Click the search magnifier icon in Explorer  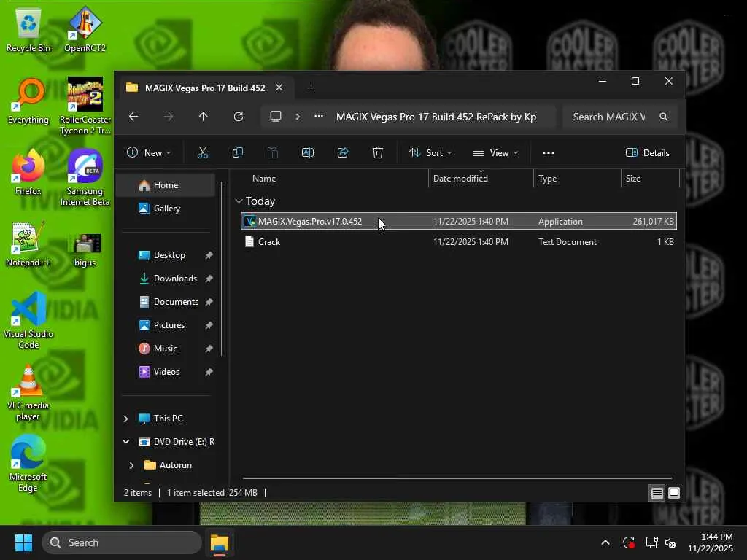pyautogui.click(x=664, y=117)
